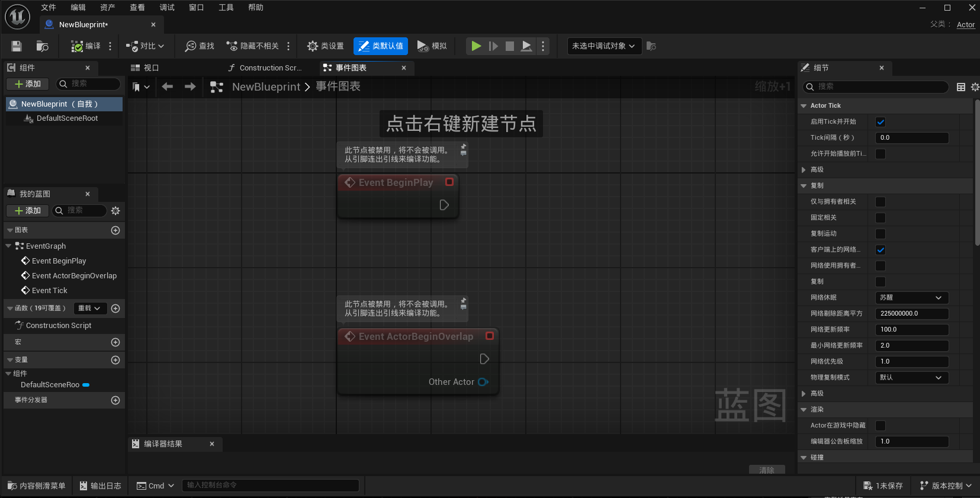
Task: Open 物理复制模式 dropdown showing 默认
Action: pos(912,378)
